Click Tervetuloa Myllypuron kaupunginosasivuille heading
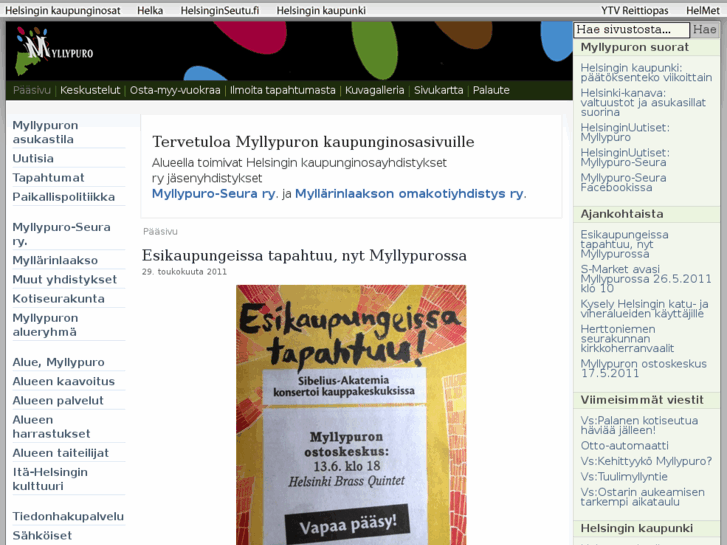This screenshot has height=545, width=727. pos(313,141)
